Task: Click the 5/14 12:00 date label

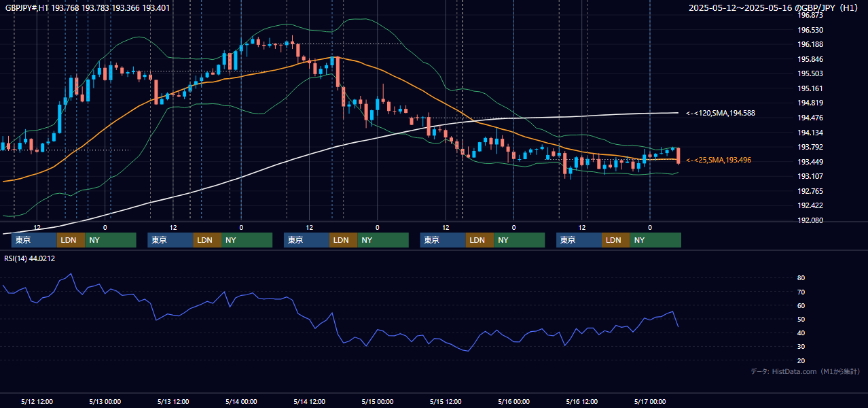Action: point(310,402)
